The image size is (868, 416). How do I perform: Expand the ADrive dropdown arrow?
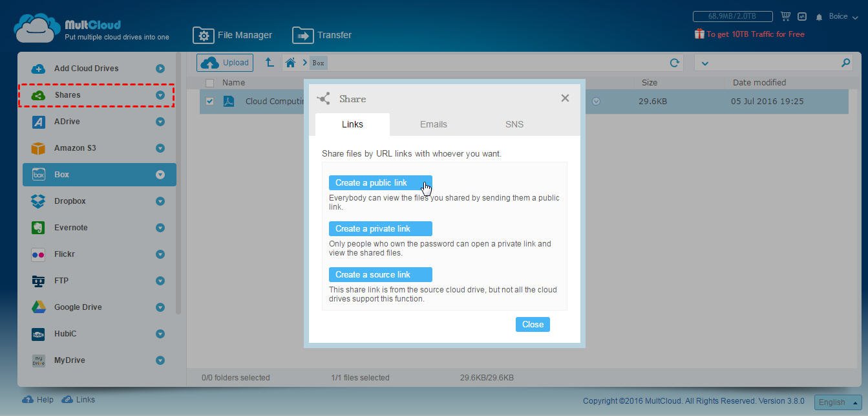coord(160,122)
